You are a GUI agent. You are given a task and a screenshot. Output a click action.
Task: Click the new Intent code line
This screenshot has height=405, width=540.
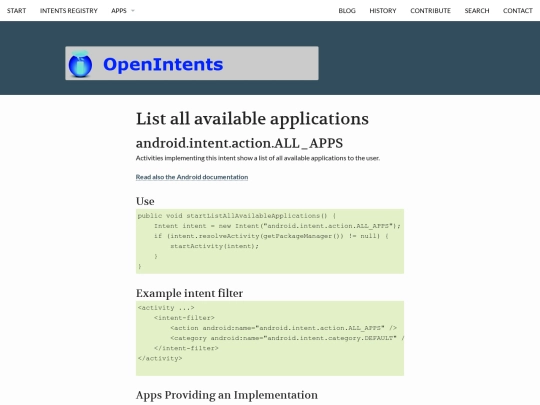tap(277, 226)
